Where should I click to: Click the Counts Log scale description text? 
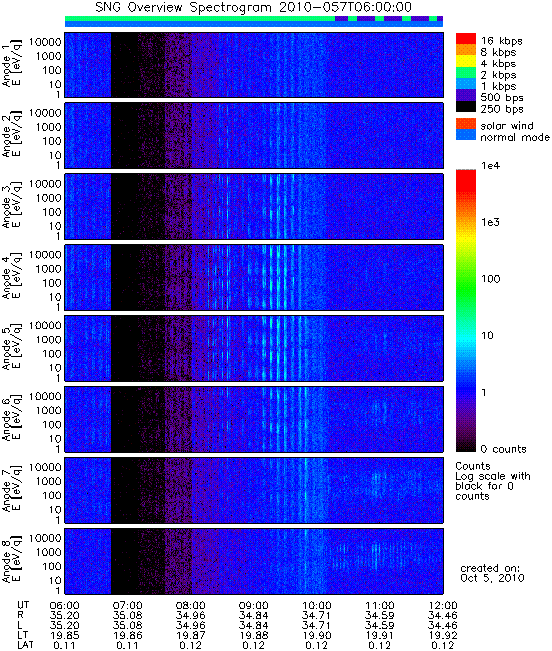493,481
